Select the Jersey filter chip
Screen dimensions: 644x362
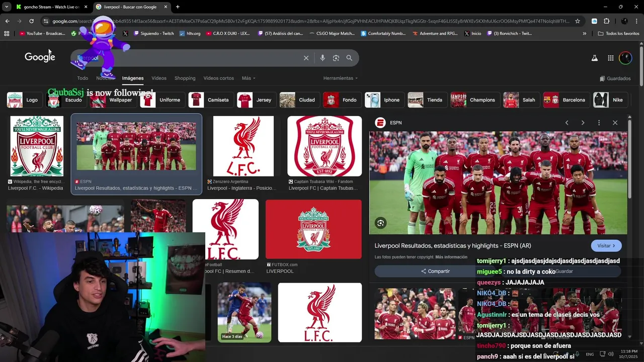coord(256,100)
